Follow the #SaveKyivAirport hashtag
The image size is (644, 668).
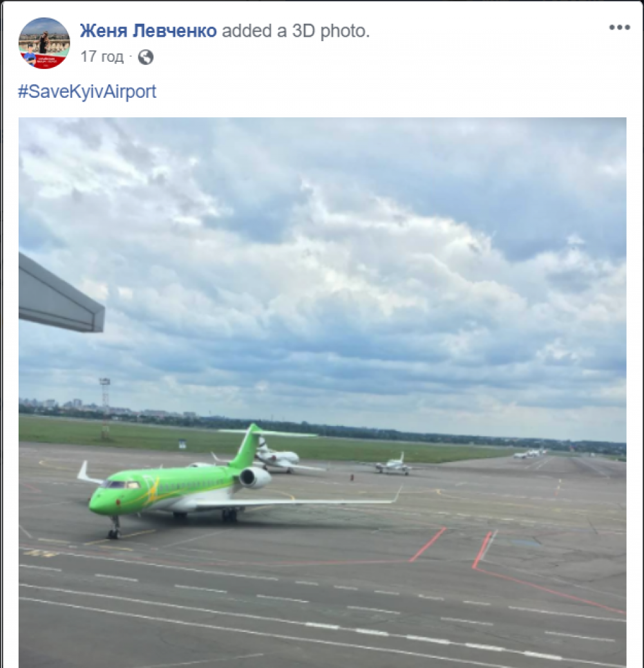point(88,91)
